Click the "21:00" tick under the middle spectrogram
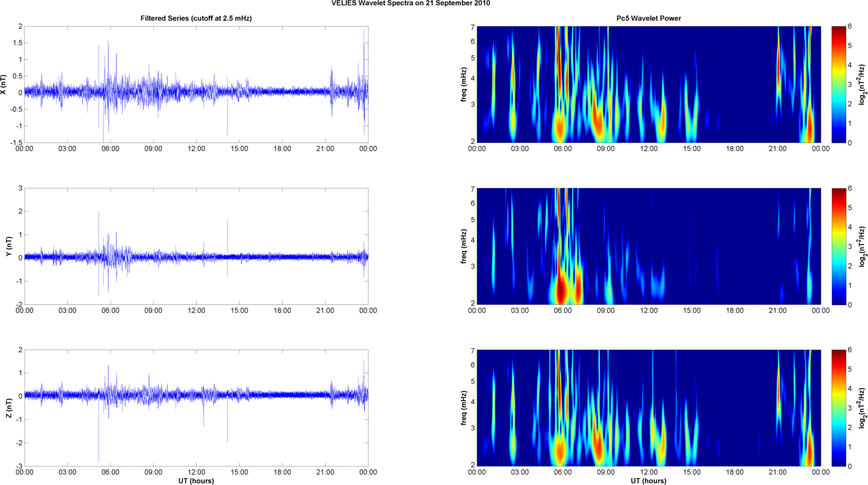 777,311
